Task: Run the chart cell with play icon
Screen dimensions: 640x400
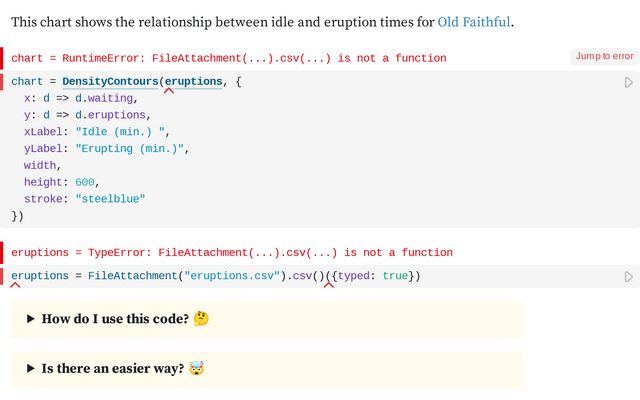Action: [x=629, y=82]
